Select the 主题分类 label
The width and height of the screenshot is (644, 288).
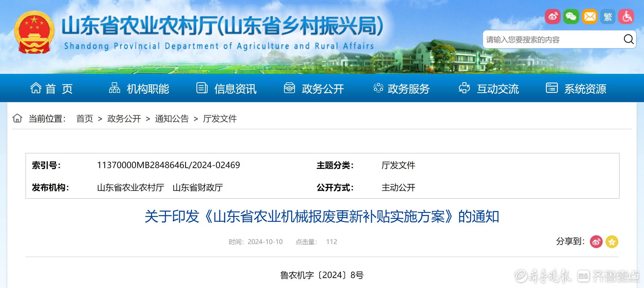[x=335, y=165]
